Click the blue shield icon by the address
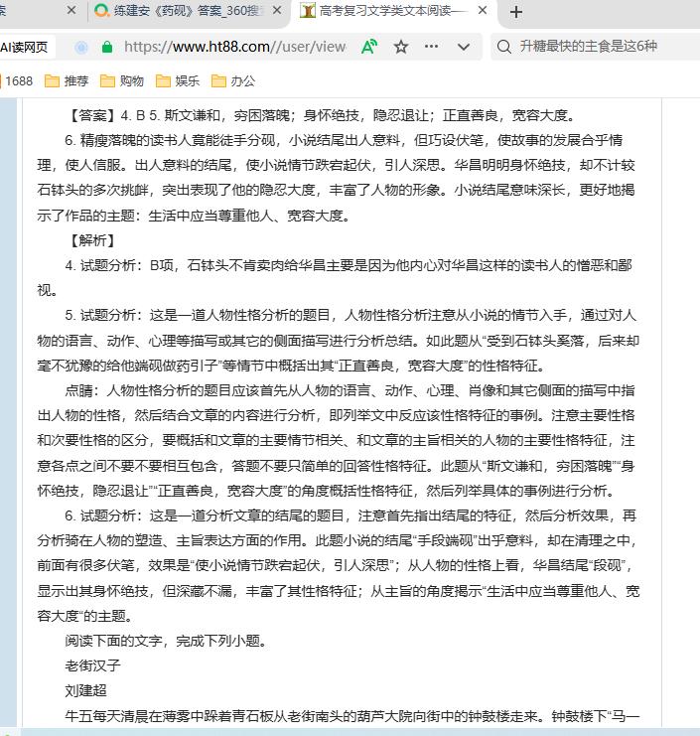Viewport: 700px width, 736px height. [x=81, y=47]
